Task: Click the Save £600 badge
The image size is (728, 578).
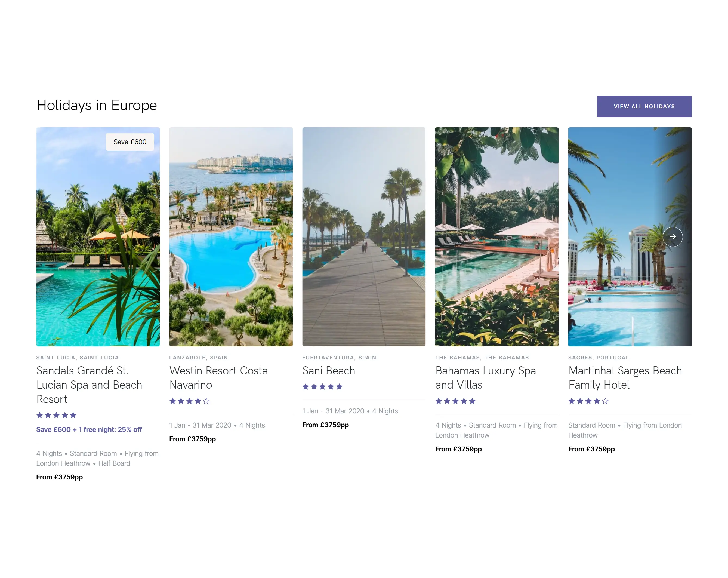Action: point(130,142)
